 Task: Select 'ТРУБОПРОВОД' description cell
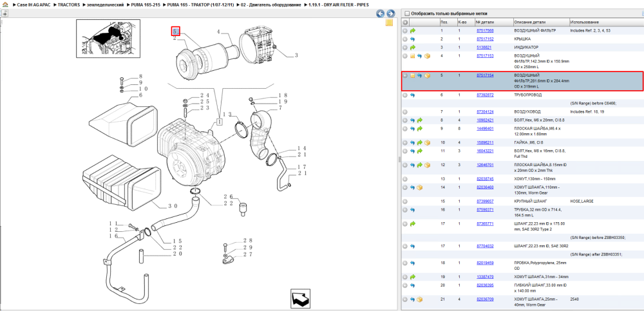(x=528, y=95)
